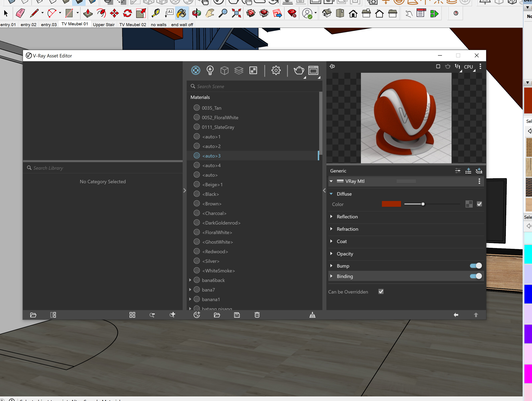Viewport: 532px width, 401px height.
Task: Toggle the Binding switch
Action: pos(476,276)
